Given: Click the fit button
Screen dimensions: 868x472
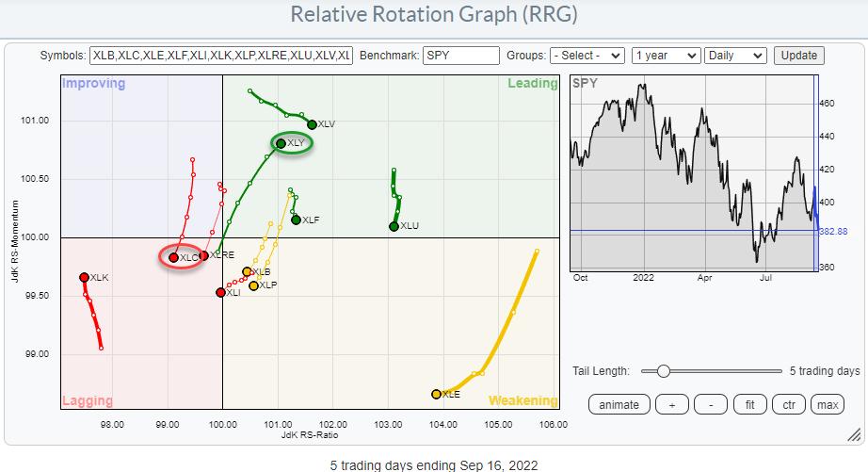Looking at the screenshot, I should 749,405.
